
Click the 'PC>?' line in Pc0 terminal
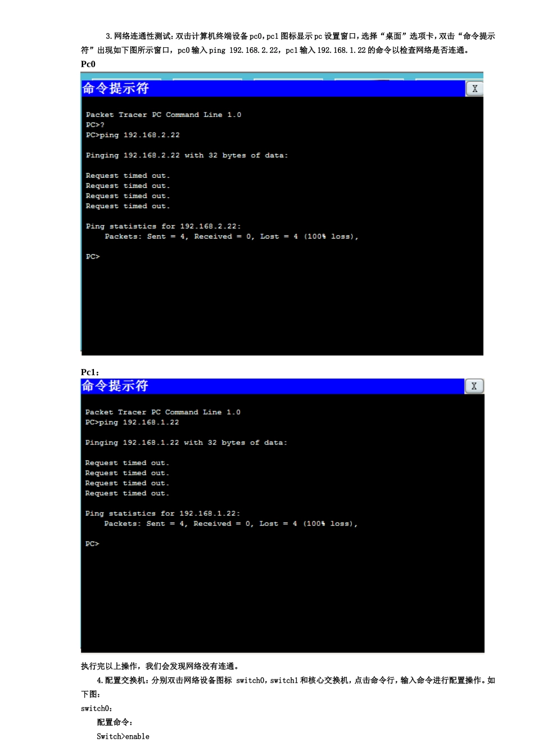click(95, 125)
